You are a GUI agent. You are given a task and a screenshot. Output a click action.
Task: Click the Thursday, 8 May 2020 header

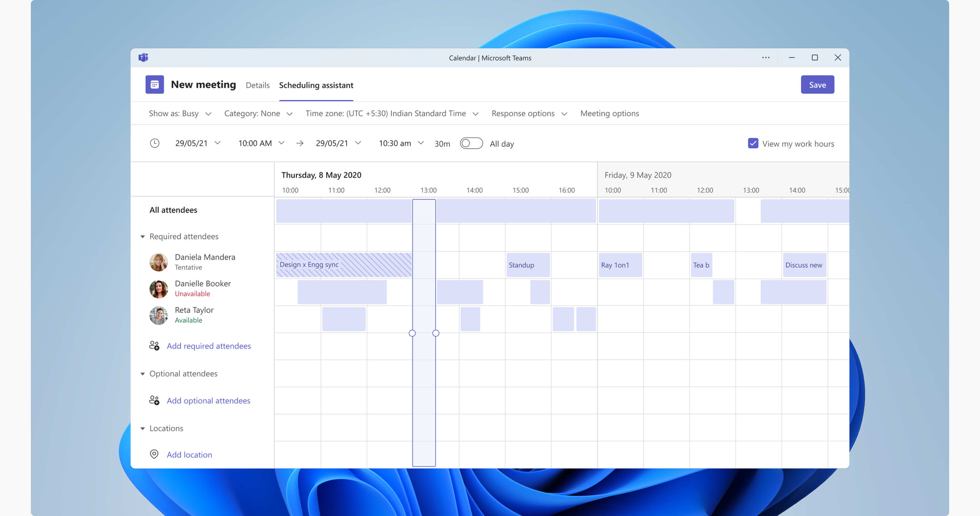point(321,175)
